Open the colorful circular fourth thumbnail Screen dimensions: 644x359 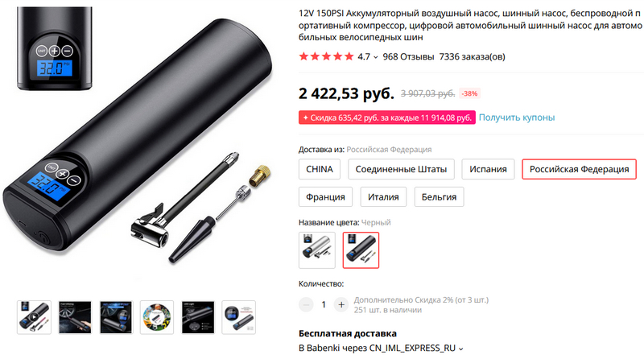pyautogui.click(x=157, y=317)
